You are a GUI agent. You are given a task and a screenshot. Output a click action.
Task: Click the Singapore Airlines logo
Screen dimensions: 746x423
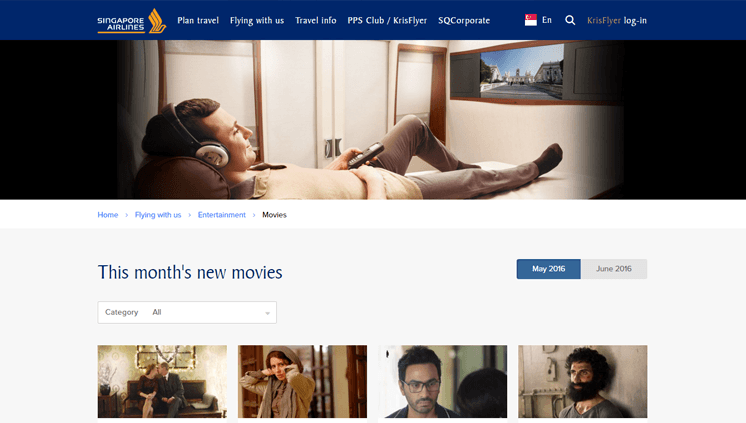coord(132,21)
